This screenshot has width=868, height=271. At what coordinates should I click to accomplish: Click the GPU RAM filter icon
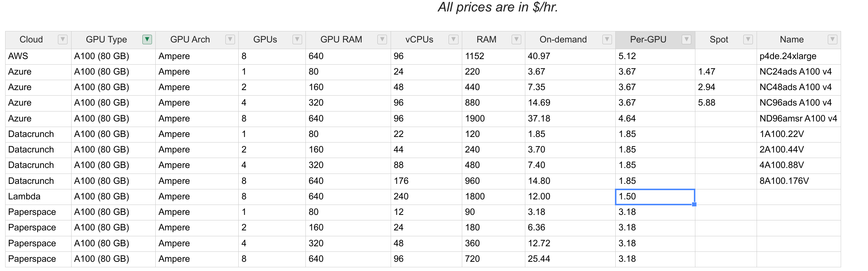pyautogui.click(x=383, y=40)
